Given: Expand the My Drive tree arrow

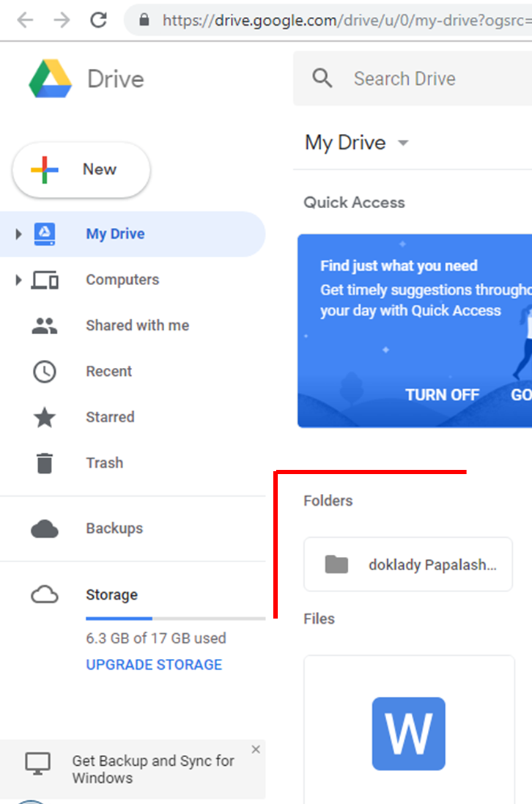Looking at the screenshot, I should pyautogui.click(x=18, y=235).
